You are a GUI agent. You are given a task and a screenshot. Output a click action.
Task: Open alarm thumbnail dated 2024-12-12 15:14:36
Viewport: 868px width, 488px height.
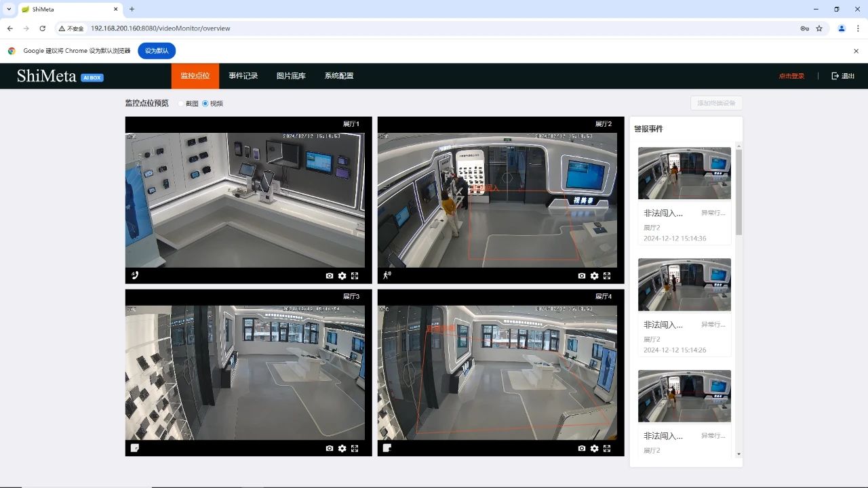(x=685, y=173)
